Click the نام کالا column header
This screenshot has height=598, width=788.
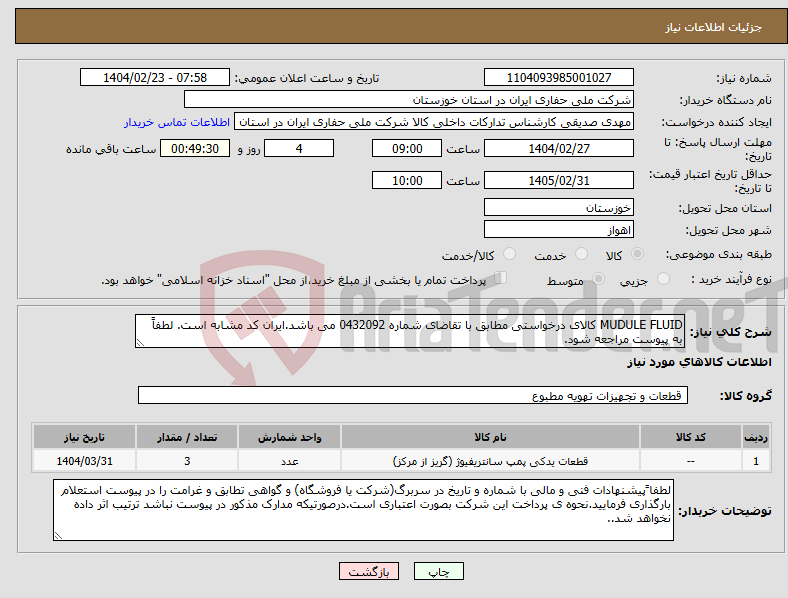[490, 437]
